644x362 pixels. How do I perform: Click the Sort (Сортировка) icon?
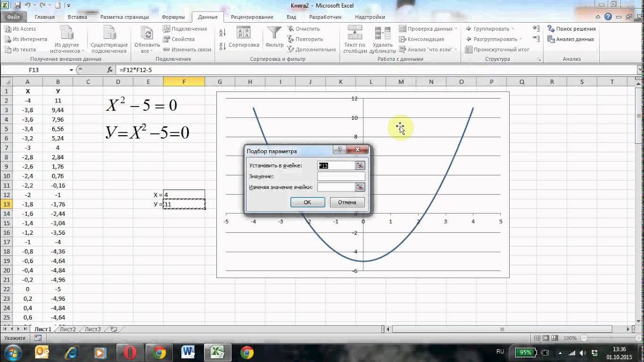[x=244, y=34]
